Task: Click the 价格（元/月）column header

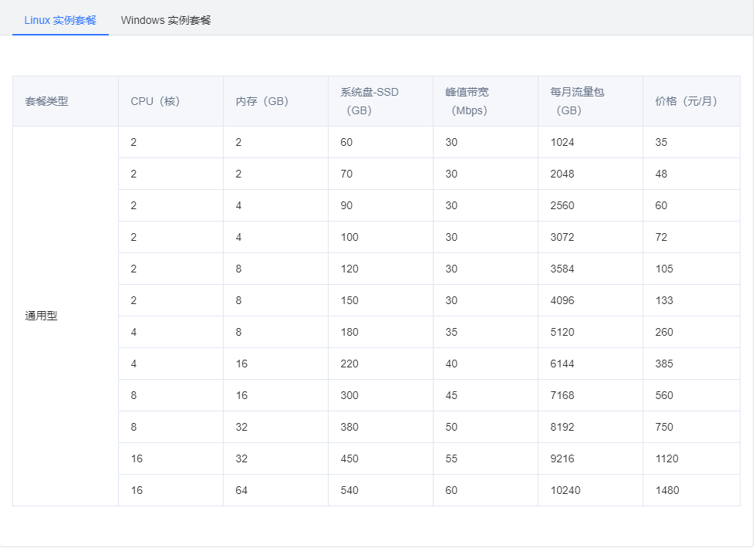Action: (x=687, y=101)
